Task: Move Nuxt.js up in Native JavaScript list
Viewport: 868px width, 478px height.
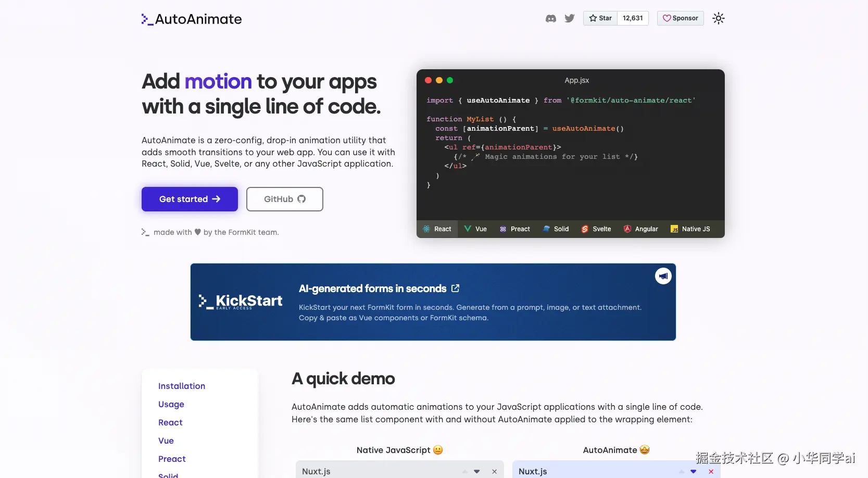Action: coord(465,472)
